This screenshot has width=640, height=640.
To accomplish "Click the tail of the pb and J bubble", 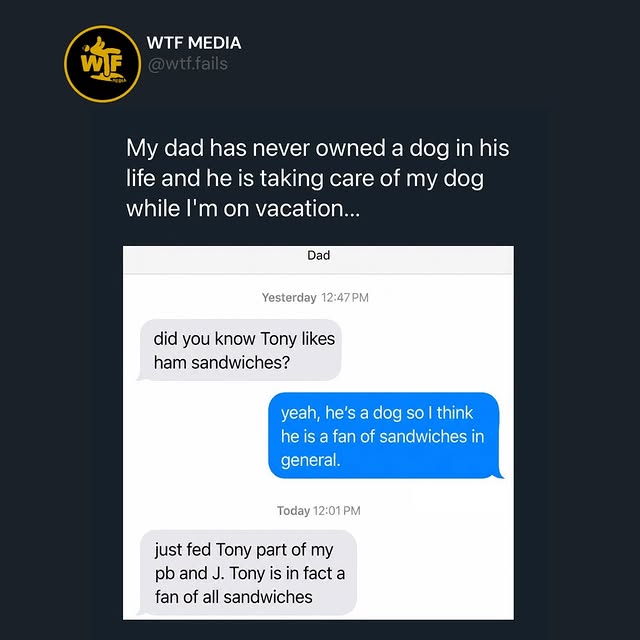I will [142, 611].
